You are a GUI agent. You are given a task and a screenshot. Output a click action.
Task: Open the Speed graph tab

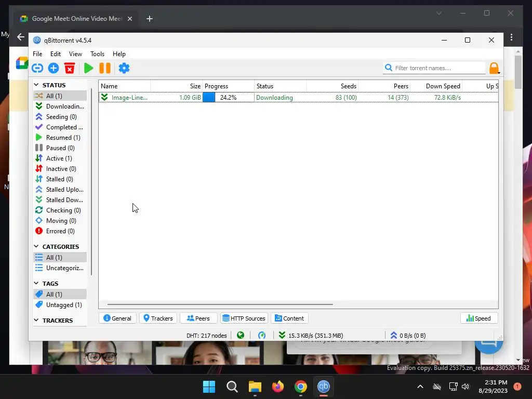pyautogui.click(x=478, y=318)
